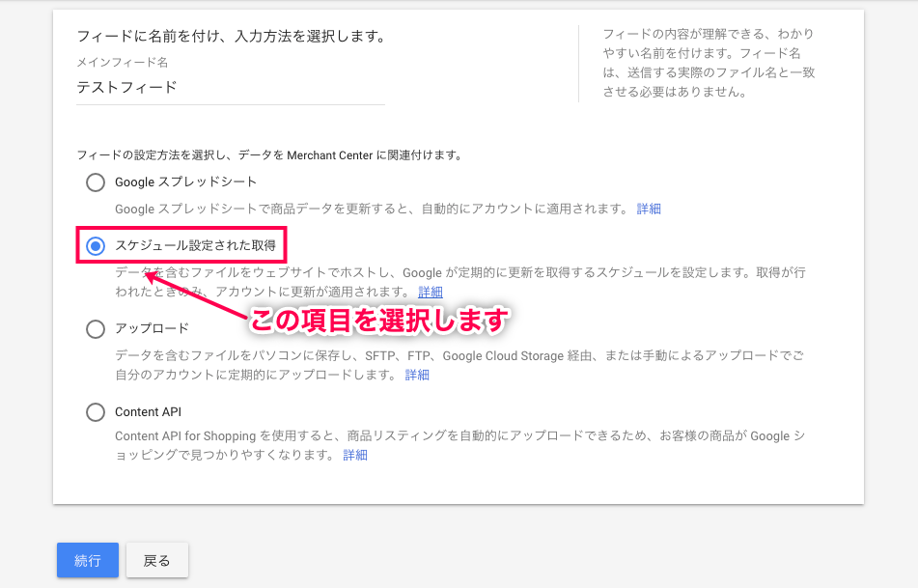This screenshot has width=918, height=588.
Task: Select the スケジュール設定された取得 radio button
Action: [96, 246]
